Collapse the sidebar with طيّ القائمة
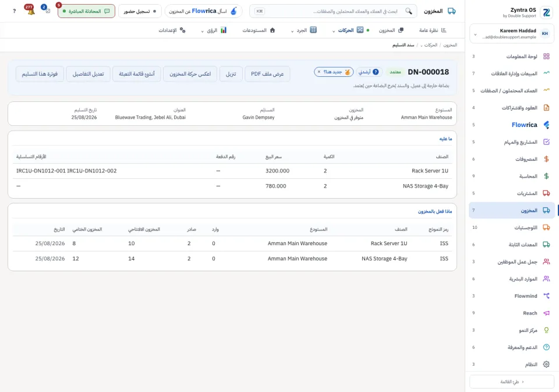This screenshot has height=392, width=559. [x=512, y=382]
